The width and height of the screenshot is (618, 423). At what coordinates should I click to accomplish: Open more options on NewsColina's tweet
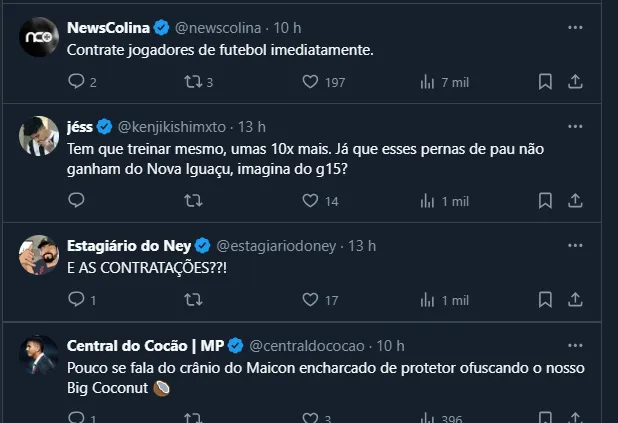(x=575, y=28)
